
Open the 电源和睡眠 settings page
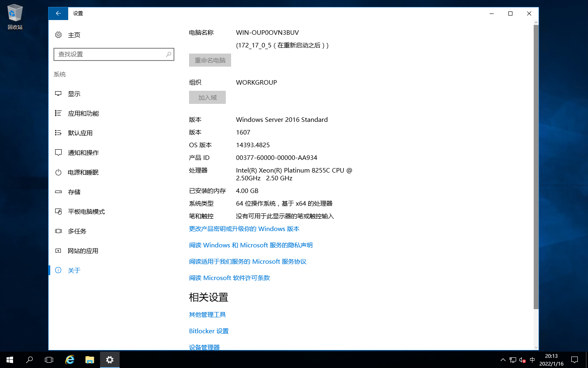83,172
